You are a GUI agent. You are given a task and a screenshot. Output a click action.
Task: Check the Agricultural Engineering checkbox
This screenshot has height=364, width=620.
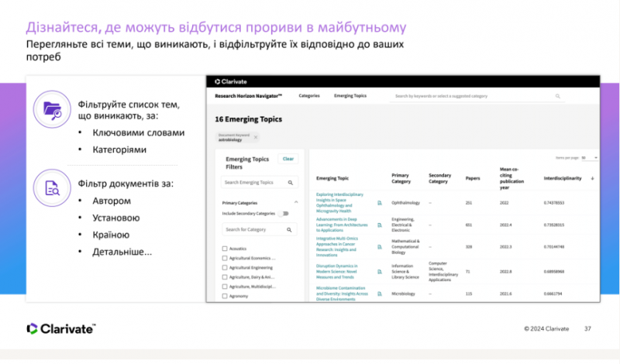point(225,267)
